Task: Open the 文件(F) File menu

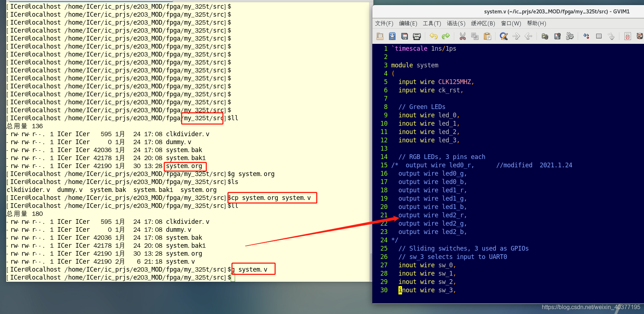Action: point(384,24)
